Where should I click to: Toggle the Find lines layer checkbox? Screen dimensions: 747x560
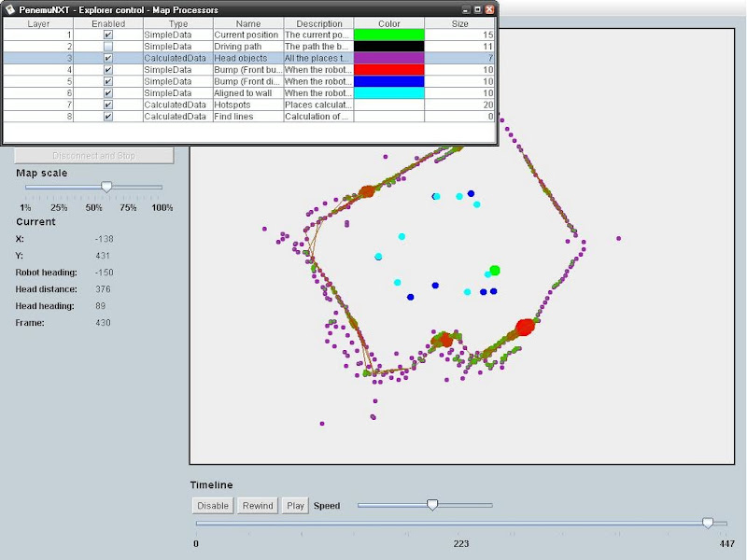(108, 117)
